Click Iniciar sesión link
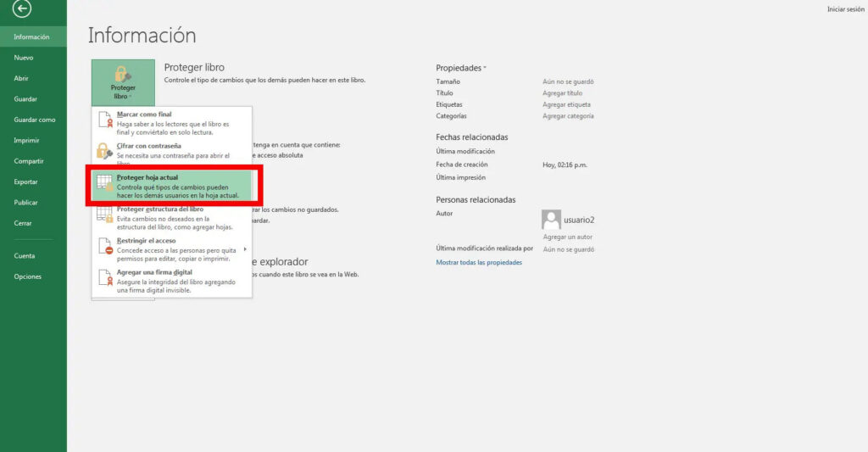This screenshot has width=868, height=452. [x=845, y=8]
